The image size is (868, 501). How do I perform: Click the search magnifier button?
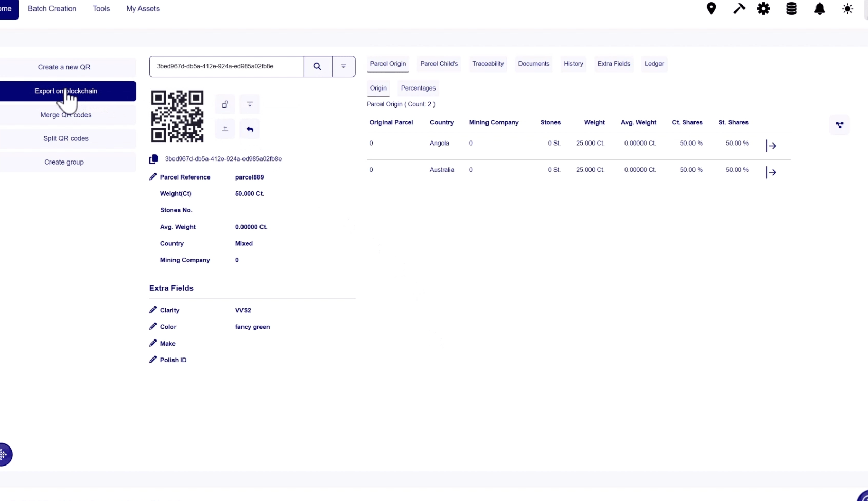pyautogui.click(x=317, y=66)
